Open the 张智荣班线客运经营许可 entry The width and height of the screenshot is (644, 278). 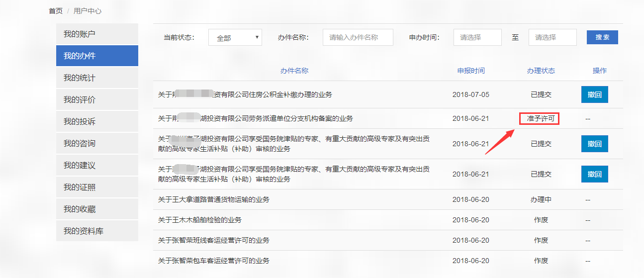pyautogui.click(x=214, y=240)
